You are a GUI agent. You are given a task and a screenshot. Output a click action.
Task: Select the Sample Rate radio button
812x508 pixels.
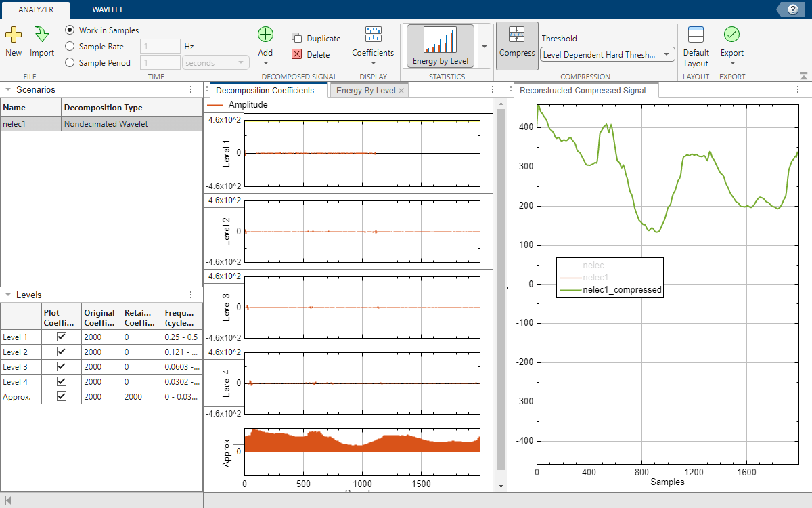coord(70,47)
